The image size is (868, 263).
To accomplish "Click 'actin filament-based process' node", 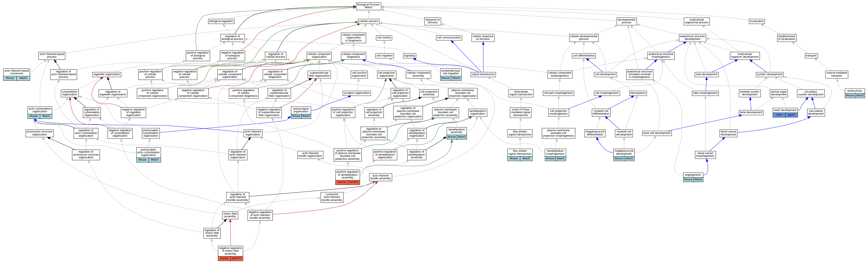I will [52, 56].
